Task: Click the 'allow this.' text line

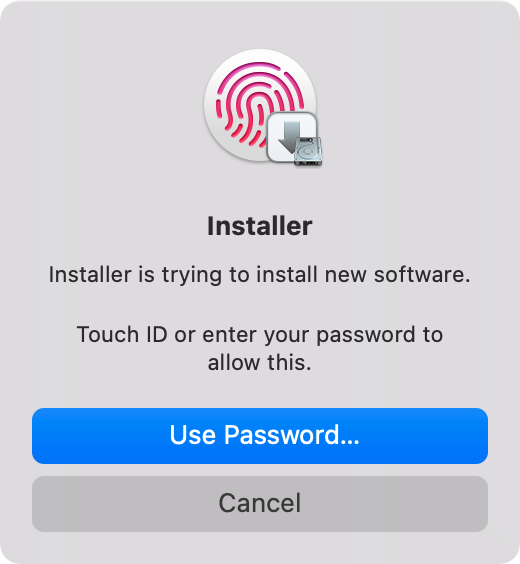Action: point(260,363)
